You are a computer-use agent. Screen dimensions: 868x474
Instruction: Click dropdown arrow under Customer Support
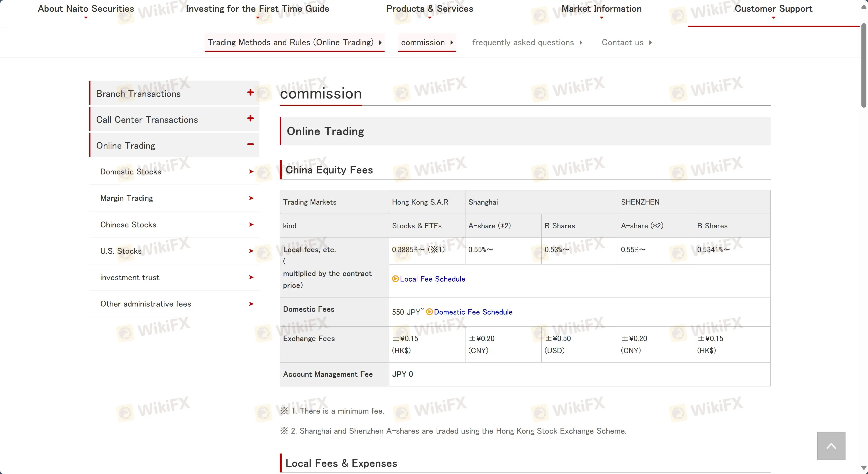773,18
